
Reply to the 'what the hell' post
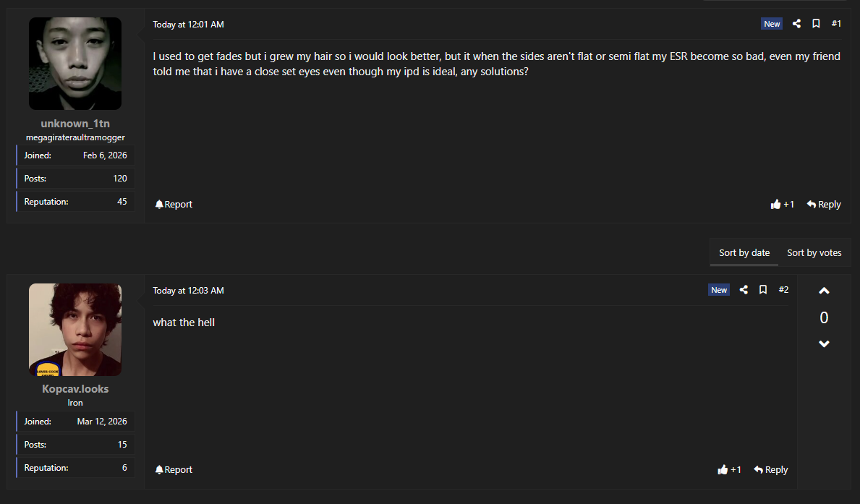[x=771, y=470]
